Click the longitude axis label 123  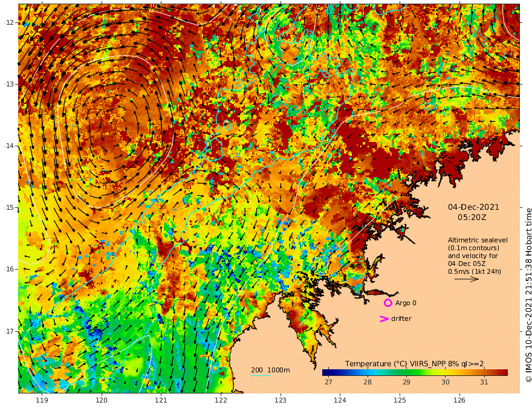click(x=281, y=400)
